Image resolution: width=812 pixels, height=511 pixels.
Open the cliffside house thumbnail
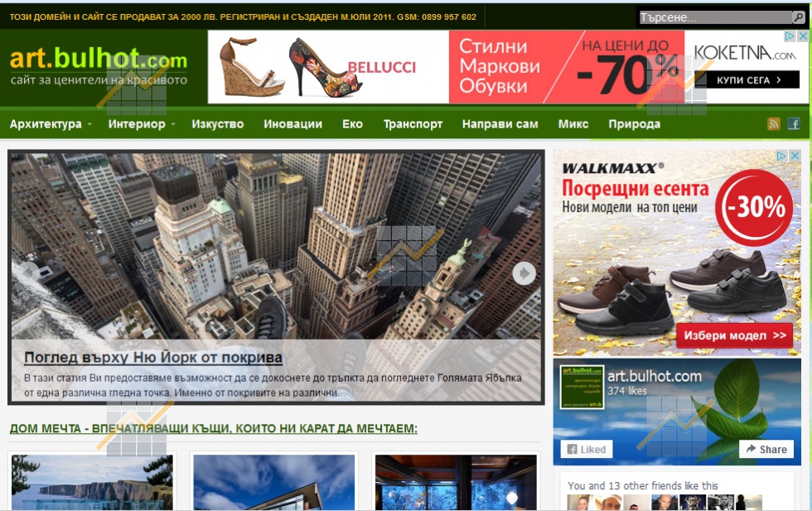coord(92,483)
